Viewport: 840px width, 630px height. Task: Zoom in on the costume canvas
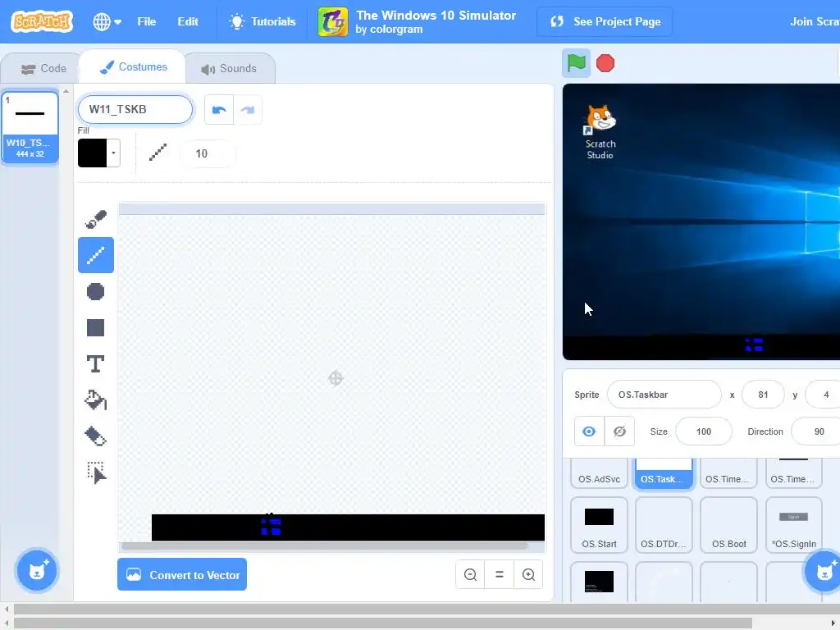(x=528, y=574)
